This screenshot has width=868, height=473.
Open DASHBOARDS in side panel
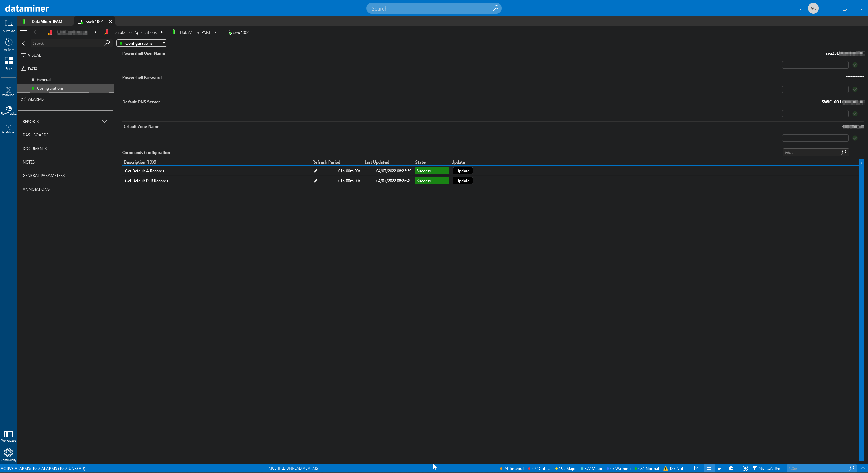[36, 135]
